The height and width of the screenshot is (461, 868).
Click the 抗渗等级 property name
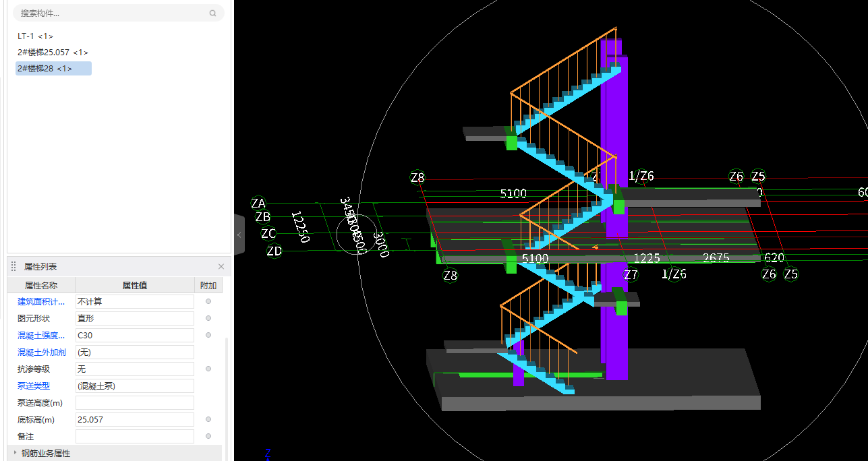pyautogui.click(x=34, y=369)
